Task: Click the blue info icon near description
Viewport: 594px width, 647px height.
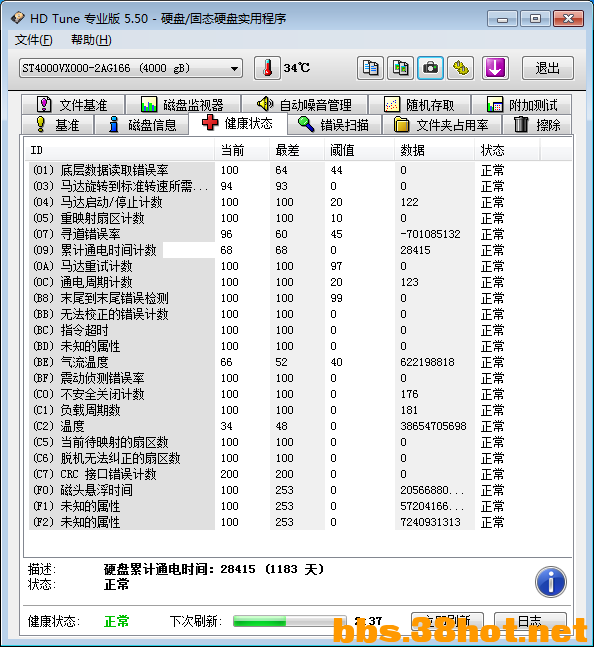Action: click(x=551, y=582)
